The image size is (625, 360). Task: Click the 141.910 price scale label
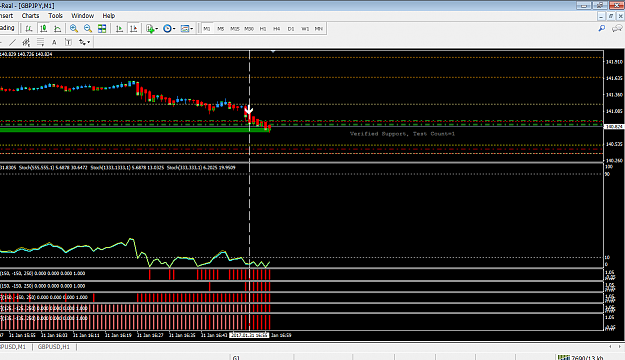(x=614, y=62)
